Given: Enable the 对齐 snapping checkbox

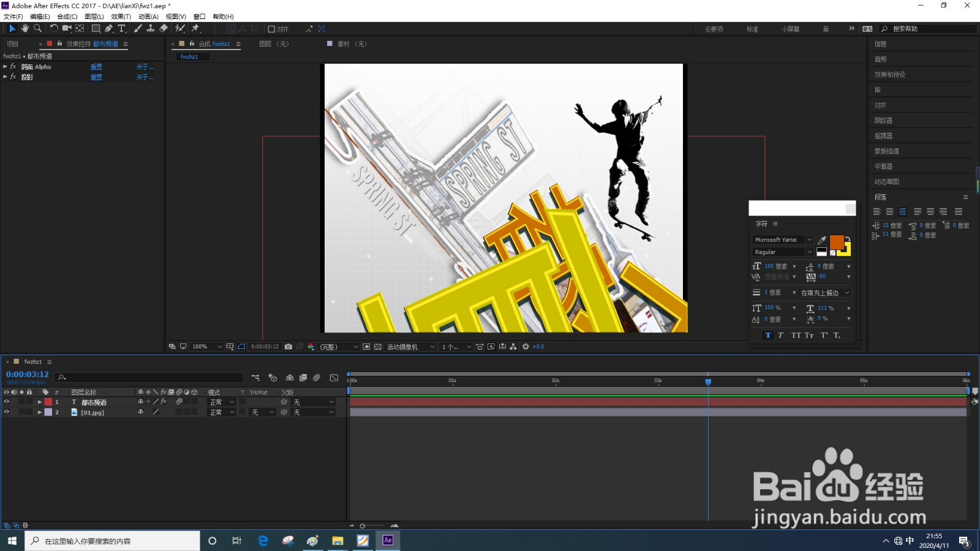Looking at the screenshot, I should [271, 29].
